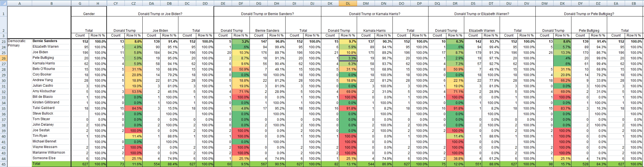This screenshot has height=167, width=644.
Task: Select the 'Elizabeth Warren' sub-header in row 2
Action: click(482, 25)
